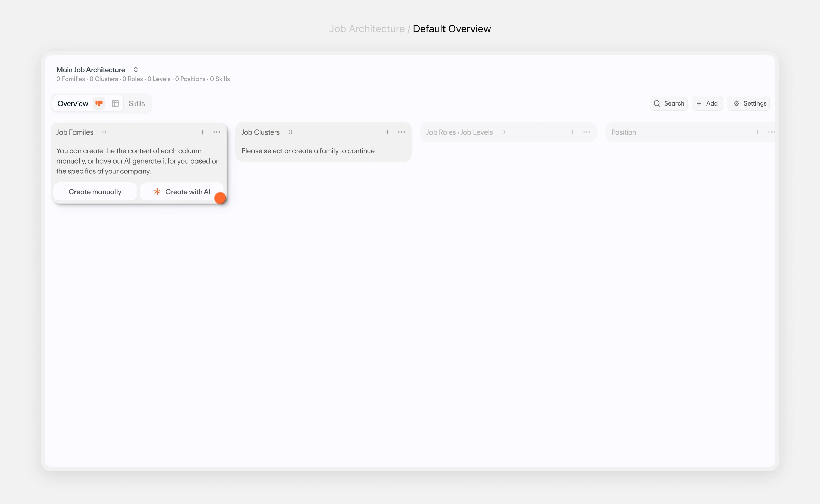Viewport: 820px width, 504px height.
Task: Click the Search button
Action: pos(669,103)
